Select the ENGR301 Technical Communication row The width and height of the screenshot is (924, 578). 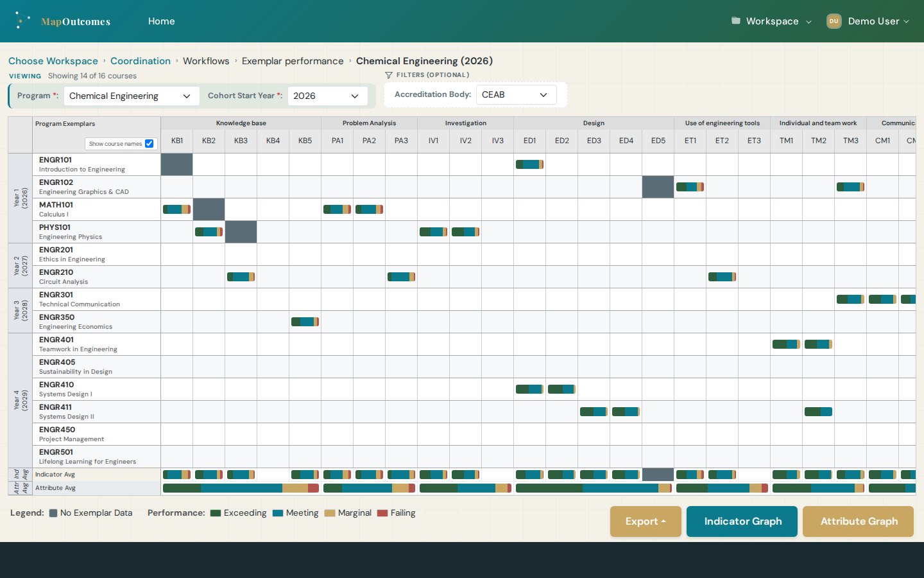click(x=96, y=299)
